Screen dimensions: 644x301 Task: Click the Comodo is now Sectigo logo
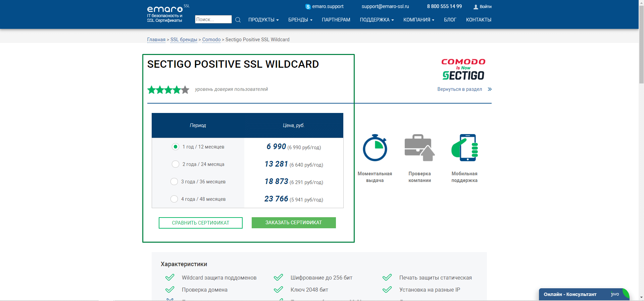(463, 69)
